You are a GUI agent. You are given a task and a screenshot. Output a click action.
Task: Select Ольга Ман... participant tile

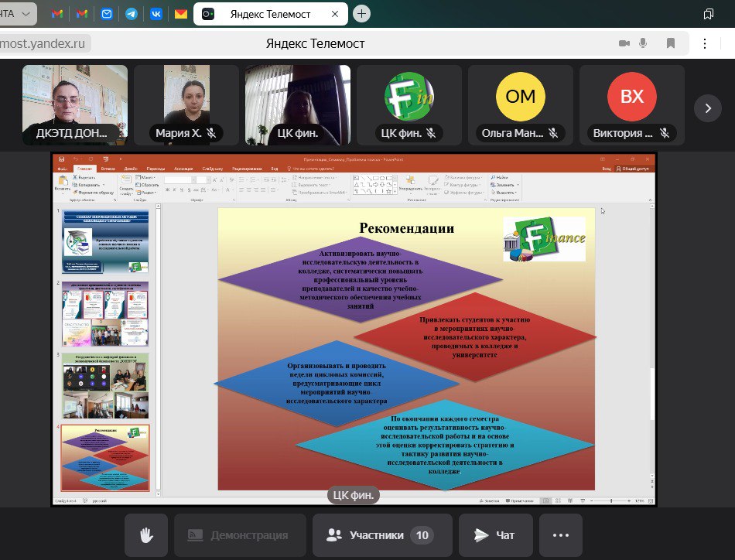point(521,105)
